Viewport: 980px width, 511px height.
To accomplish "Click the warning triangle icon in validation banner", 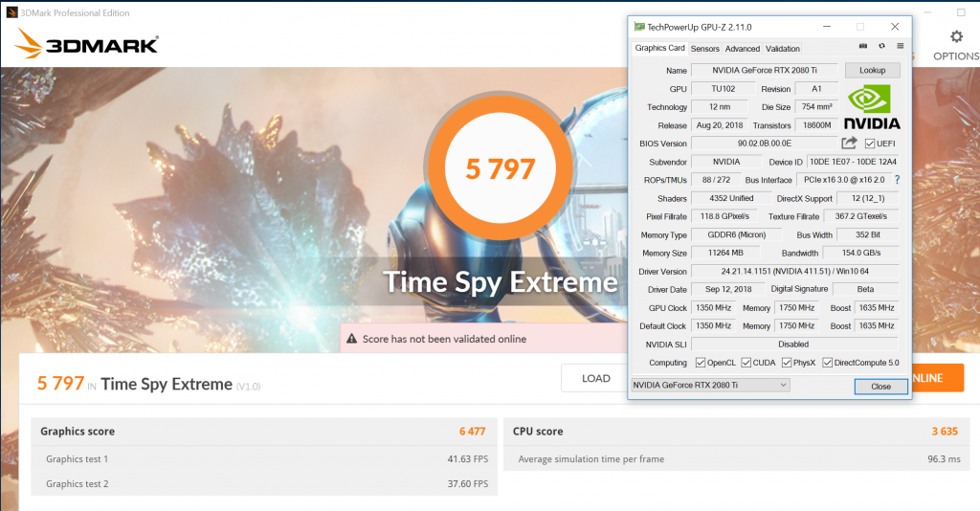I will point(351,339).
